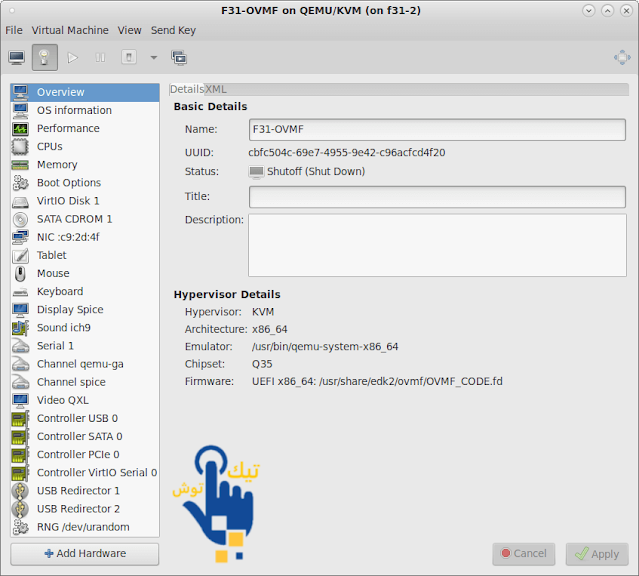The width and height of the screenshot is (639, 576).
Task: Show the graphical console view
Action: tap(17, 57)
